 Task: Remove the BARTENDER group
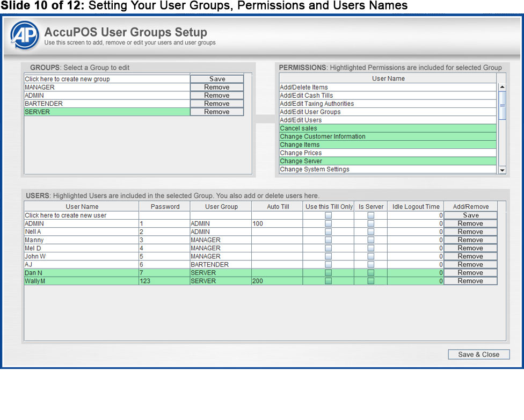point(217,103)
